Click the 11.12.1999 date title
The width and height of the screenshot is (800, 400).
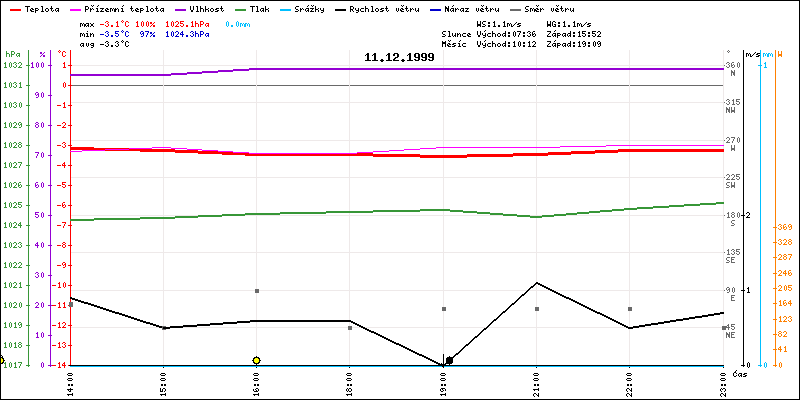[x=399, y=58]
